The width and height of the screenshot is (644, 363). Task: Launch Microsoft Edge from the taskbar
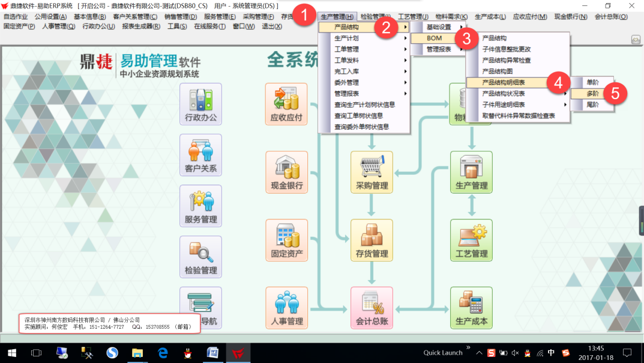tap(163, 353)
